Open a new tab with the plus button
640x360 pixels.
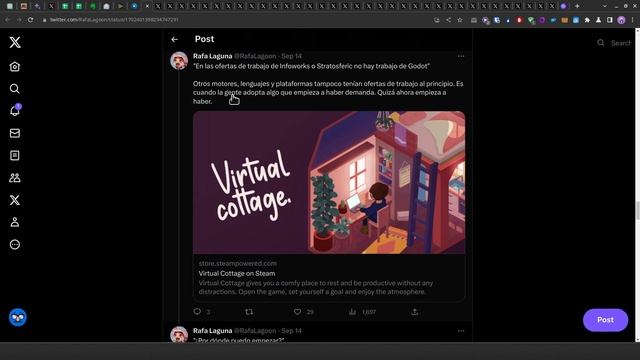pos(577,6)
